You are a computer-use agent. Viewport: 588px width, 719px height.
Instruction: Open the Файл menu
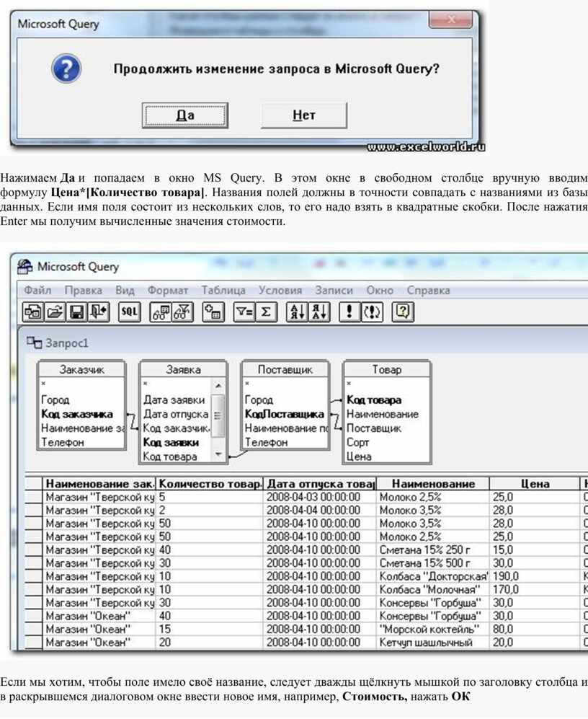point(37,290)
